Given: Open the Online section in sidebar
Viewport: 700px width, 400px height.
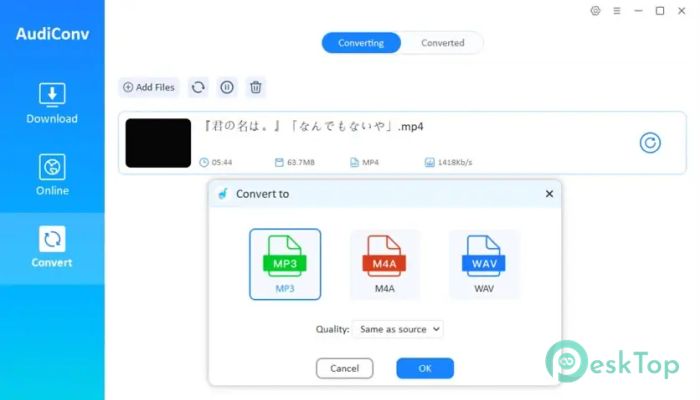Looking at the screenshot, I should 52,175.
